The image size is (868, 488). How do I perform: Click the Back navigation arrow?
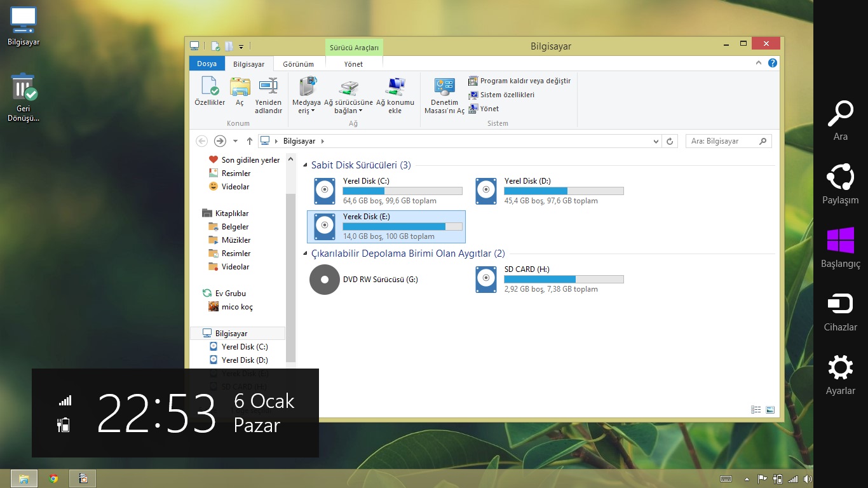coord(202,141)
